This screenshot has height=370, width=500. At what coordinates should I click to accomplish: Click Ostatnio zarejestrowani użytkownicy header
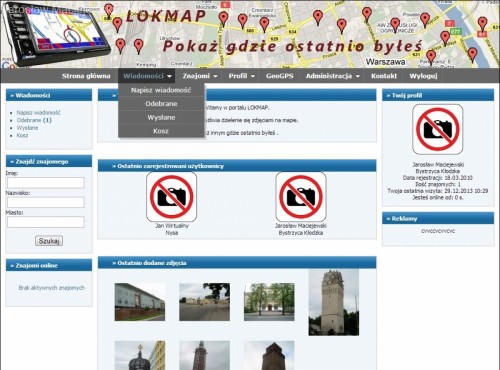pos(237,166)
